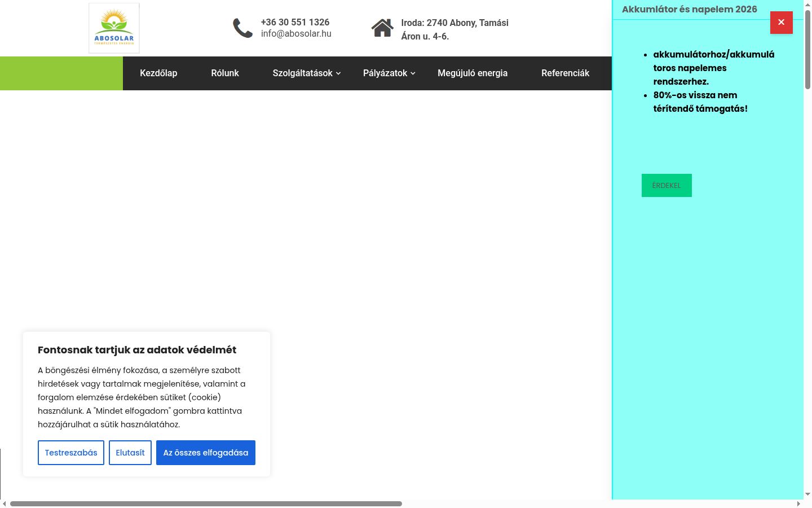Screen dimensions: 812x508
Task: Go to the Megújuló energia page
Action: [x=473, y=73]
